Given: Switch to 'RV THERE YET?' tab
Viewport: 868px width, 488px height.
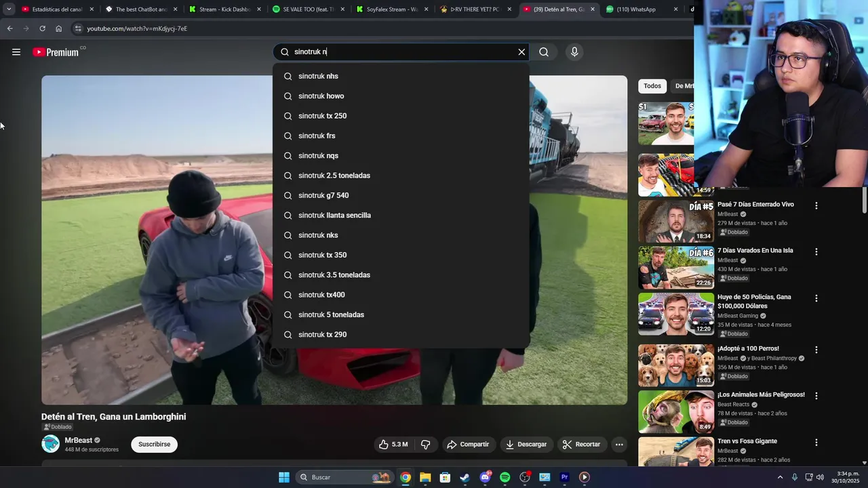Looking at the screenshot, I should [x=474, y=9].
